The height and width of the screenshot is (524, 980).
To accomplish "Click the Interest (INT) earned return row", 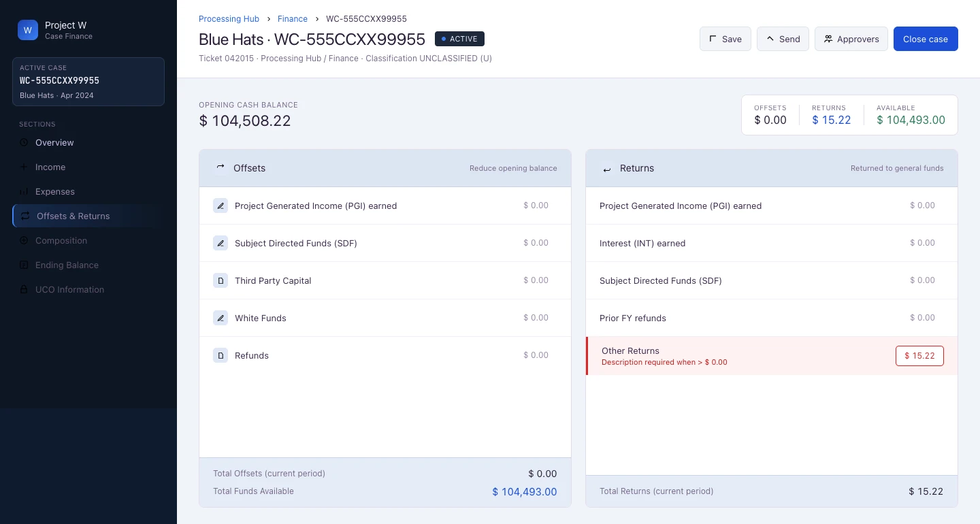I will click(x=772, y=243).
